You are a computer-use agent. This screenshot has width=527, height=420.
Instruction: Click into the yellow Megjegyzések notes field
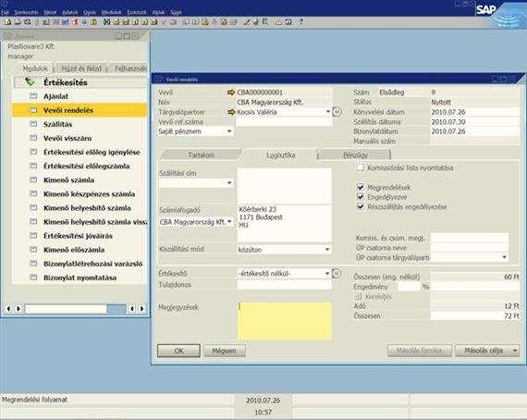coord(285,321)
